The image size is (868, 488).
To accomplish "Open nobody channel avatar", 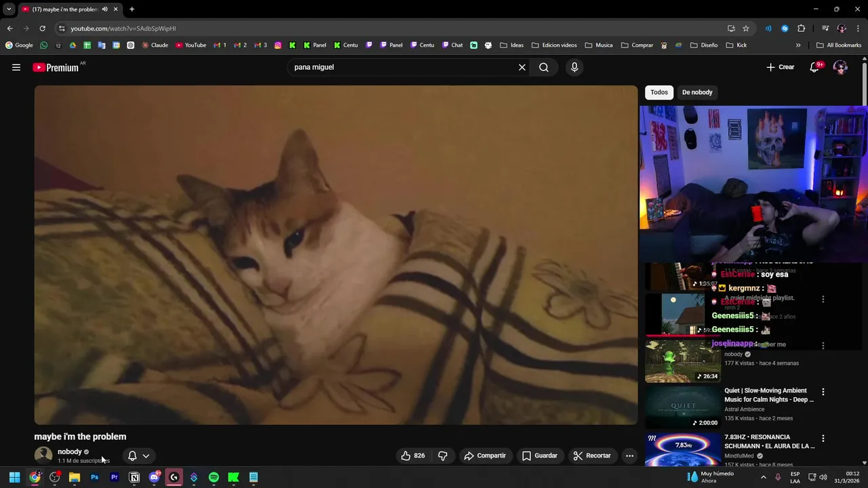I will (43, 455).
